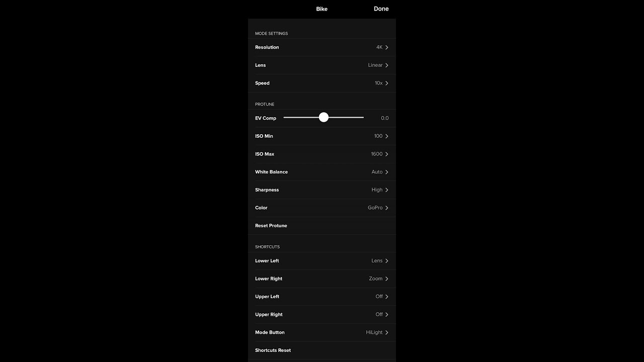Viewport: 644px width, 362px height.
Task: Select Shortcuts Reset option
Action: pyautogui.click(x=322, y=350)
